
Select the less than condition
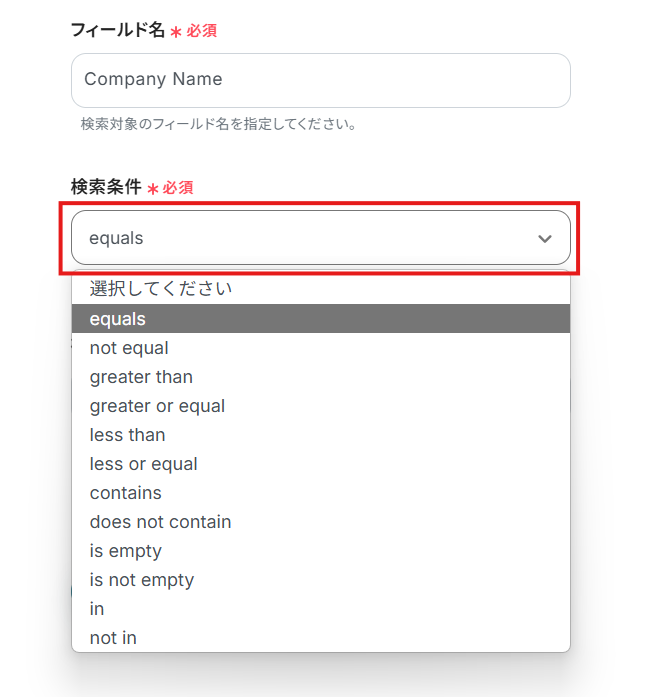321,434
